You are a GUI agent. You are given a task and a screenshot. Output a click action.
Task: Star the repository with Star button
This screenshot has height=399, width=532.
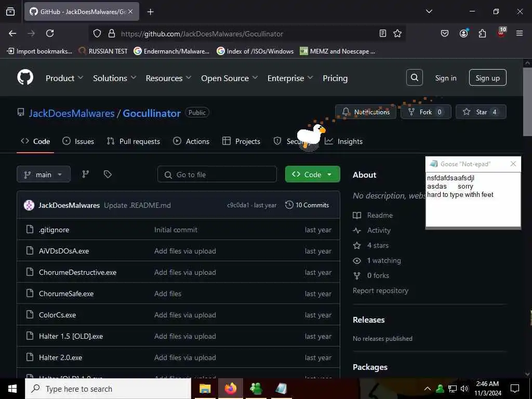[x=481, y=112]
